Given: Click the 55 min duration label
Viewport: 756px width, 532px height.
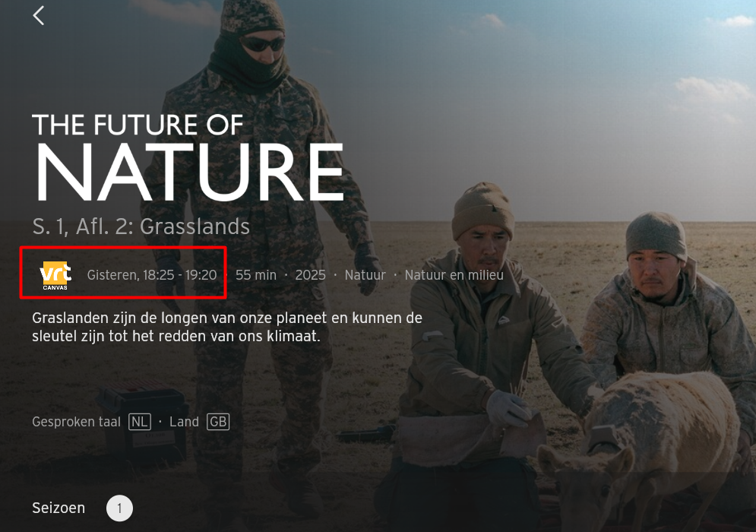Looking at the screenshot, I should (256, 275).
